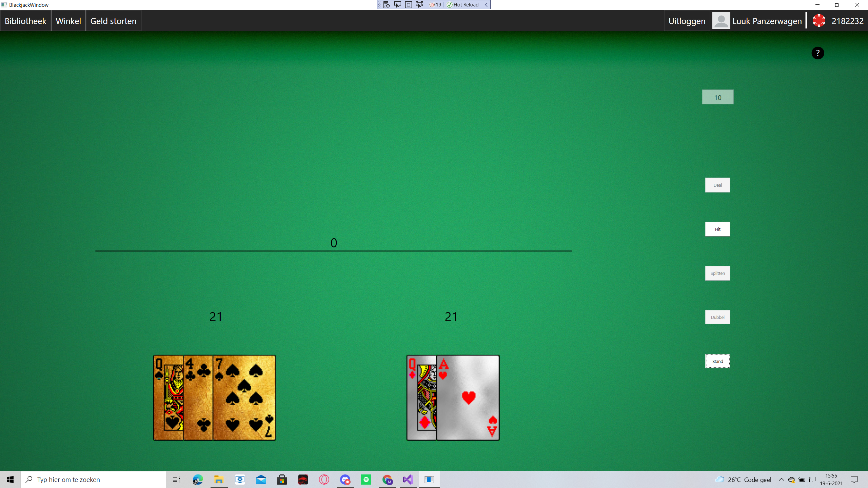Image resolution: width=868 pixels, height=488 pixels.
Task: Collapse the in-app debug toolbar with the chevron
Action: pos(486,4)
